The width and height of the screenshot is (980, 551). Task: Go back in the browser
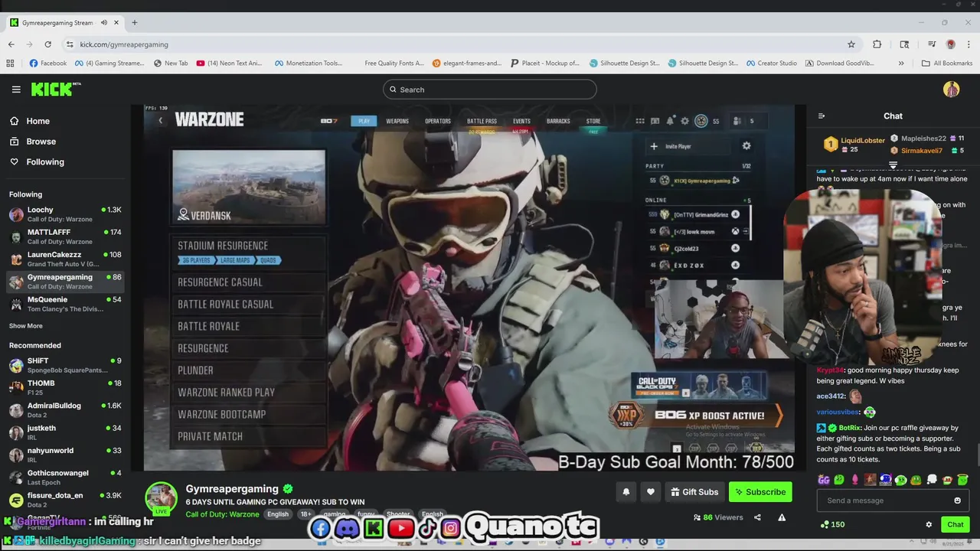(11, 44)
